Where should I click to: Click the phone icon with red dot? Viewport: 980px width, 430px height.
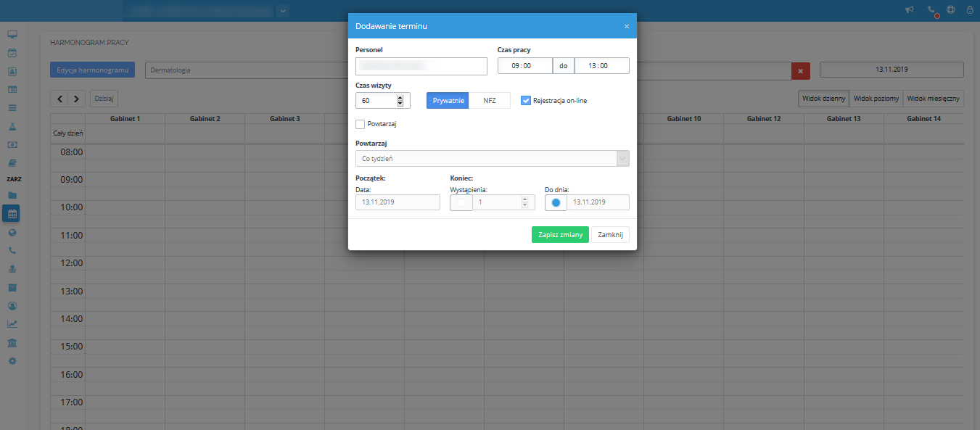(x=932, y=10)
